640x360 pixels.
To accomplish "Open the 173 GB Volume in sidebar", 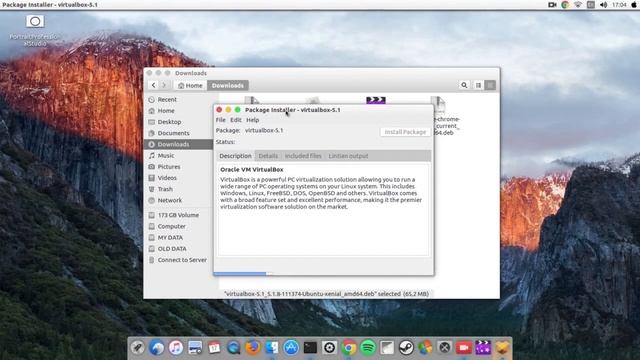I will click(x=178, y=215).
